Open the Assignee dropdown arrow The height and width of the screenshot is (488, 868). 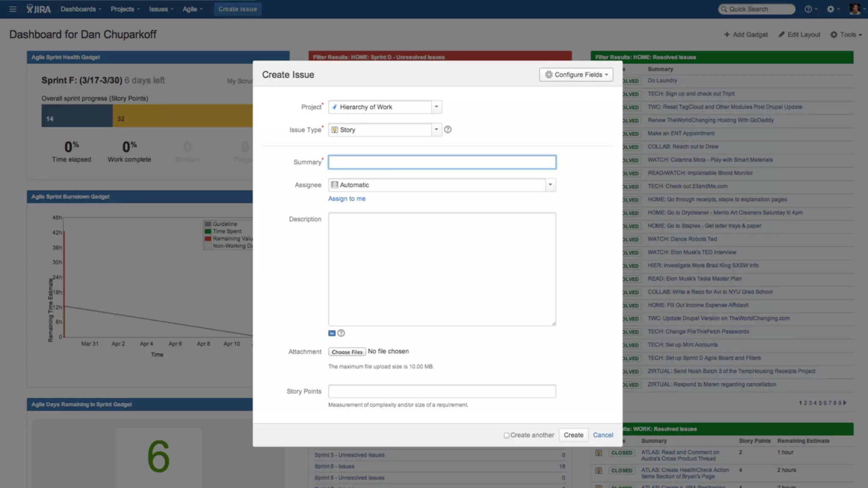(x=550, y=185)
